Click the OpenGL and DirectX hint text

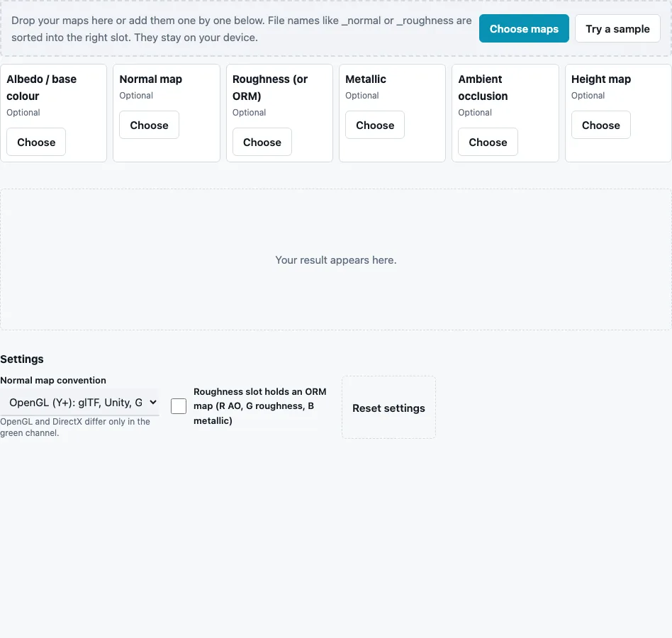pyautogui.click(x=75, y=427)
